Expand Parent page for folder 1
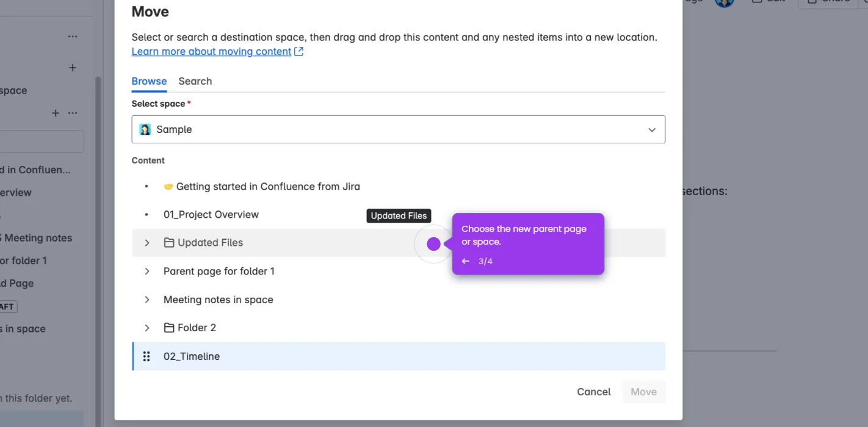This screenshot has width=868, height=427. click(x=146, y=271)
